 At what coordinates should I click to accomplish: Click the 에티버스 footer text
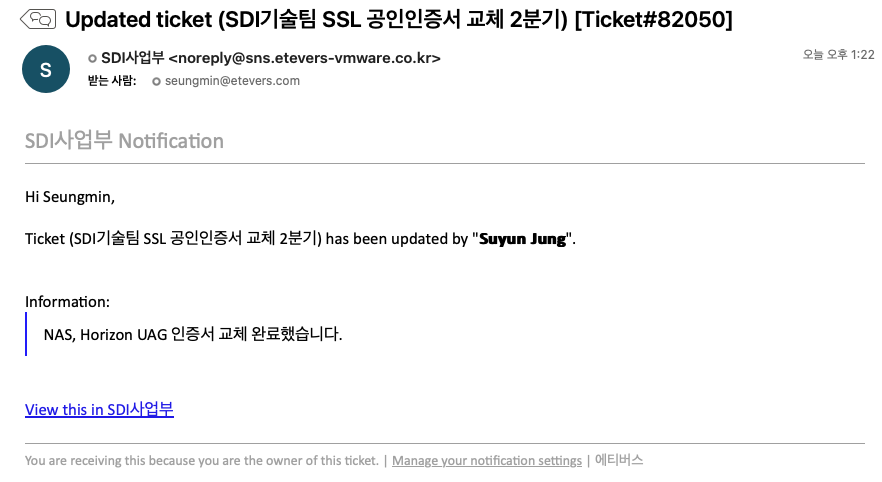coord(619,460)
